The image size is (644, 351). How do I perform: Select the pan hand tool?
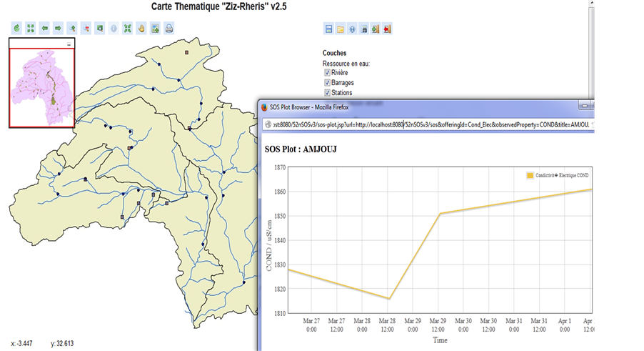pyautogui.click(x=141, y=29)
